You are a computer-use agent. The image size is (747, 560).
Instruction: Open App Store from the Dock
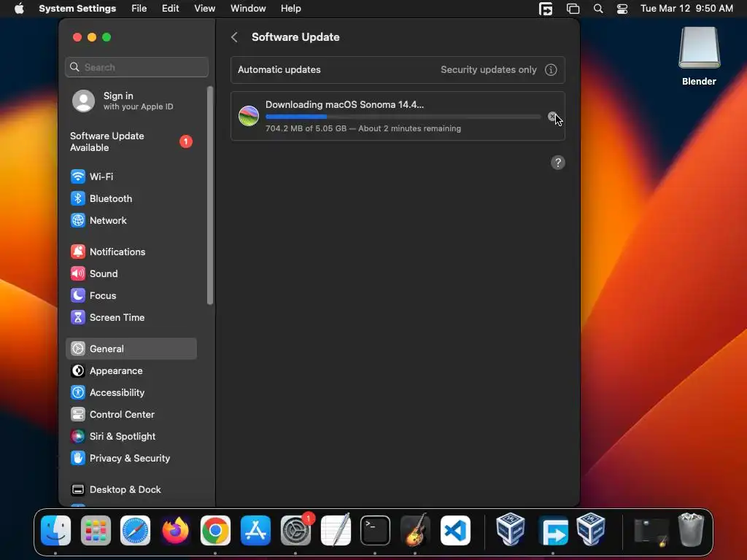tap(255, 531)
